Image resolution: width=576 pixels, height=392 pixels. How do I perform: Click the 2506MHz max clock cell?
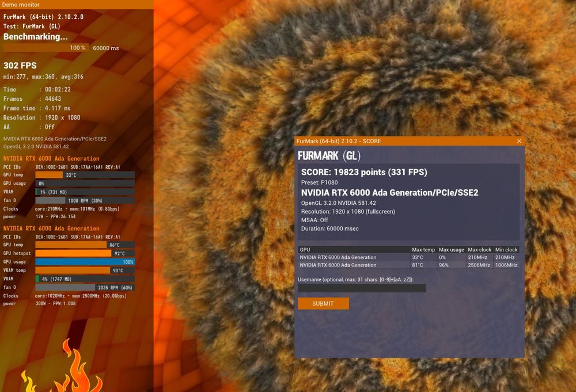[479, 265]
